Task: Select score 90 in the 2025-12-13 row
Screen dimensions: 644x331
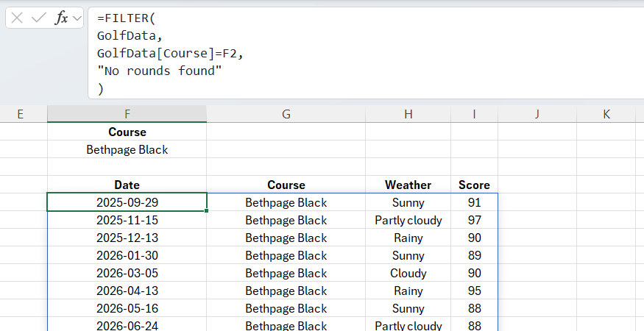Action: click(475, 238)
